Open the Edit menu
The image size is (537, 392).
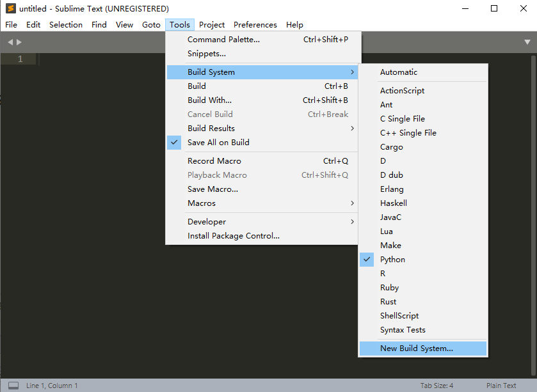click(33, 25)
